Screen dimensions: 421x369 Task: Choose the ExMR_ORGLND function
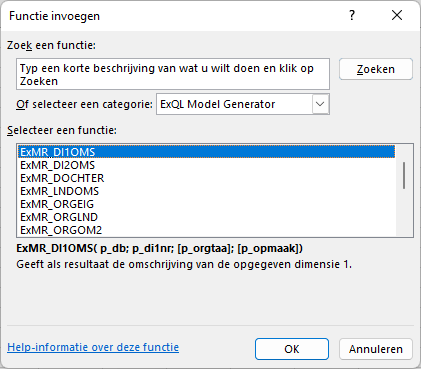point(206,217)
